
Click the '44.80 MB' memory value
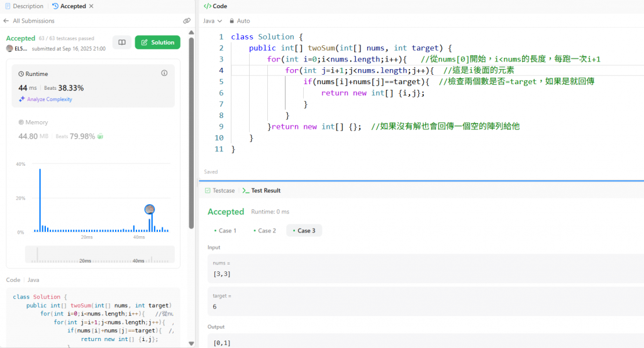click(33, 136)
